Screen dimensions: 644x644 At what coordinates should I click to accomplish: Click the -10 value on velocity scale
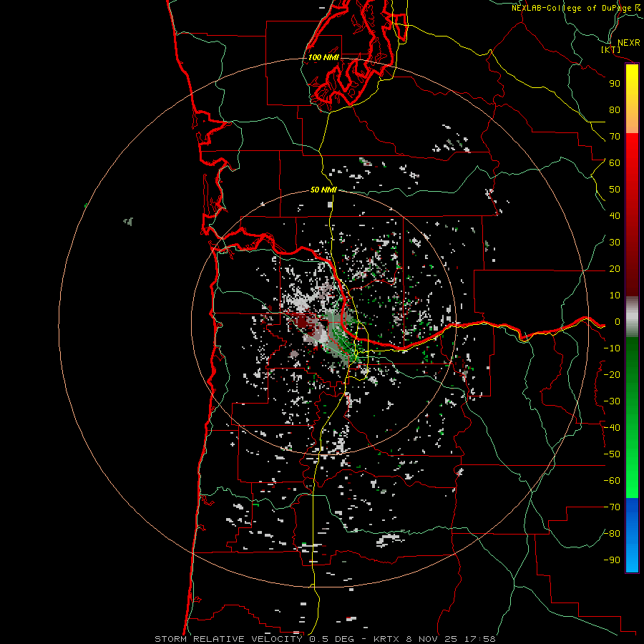[612, 348]
